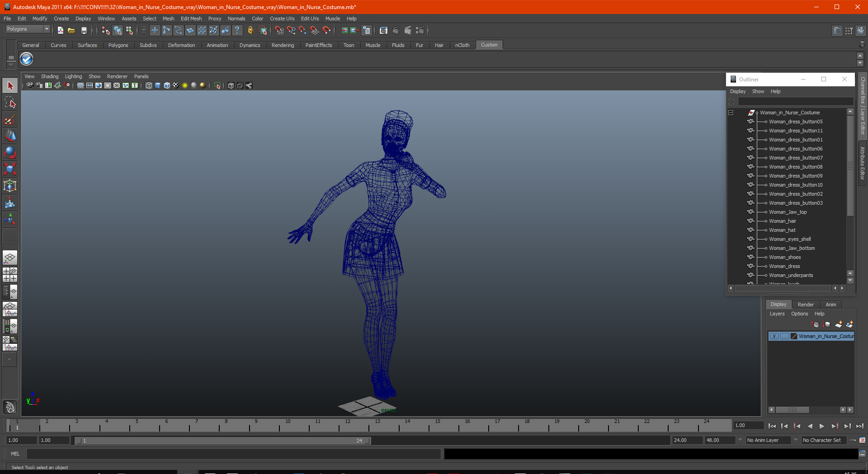Screen dimensions: 868x474
Task: Move selected layer up in layer editor
Action: (816, 324)
